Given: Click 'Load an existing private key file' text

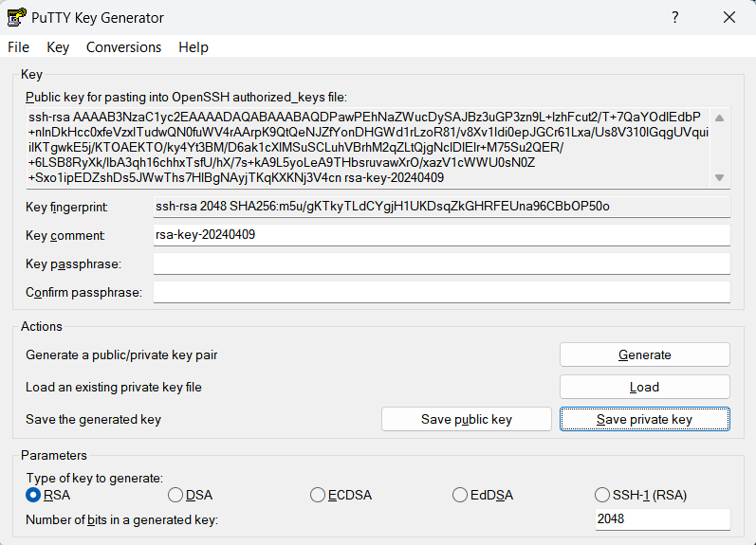Looking at the screenshot, I should (113, 388).
